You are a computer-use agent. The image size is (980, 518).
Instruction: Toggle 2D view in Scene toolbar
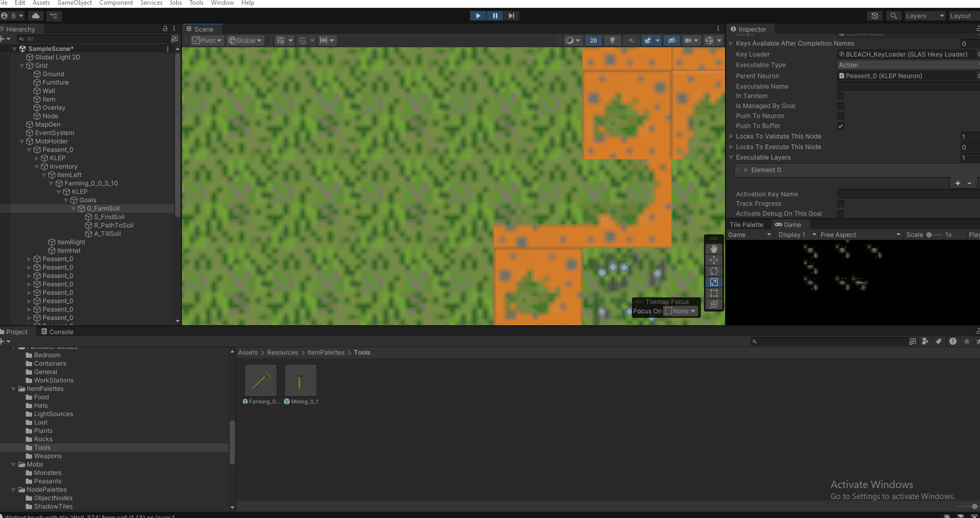(x=594, y=40)
